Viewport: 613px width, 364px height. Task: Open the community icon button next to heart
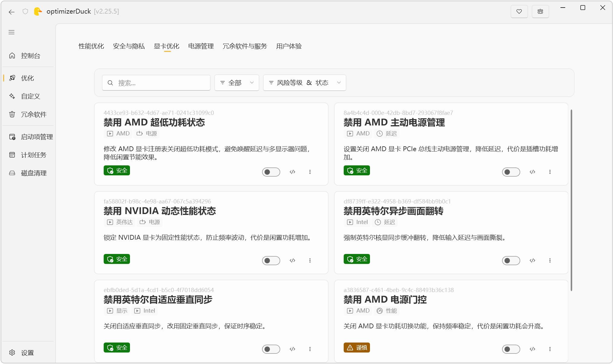coord(540,11)
